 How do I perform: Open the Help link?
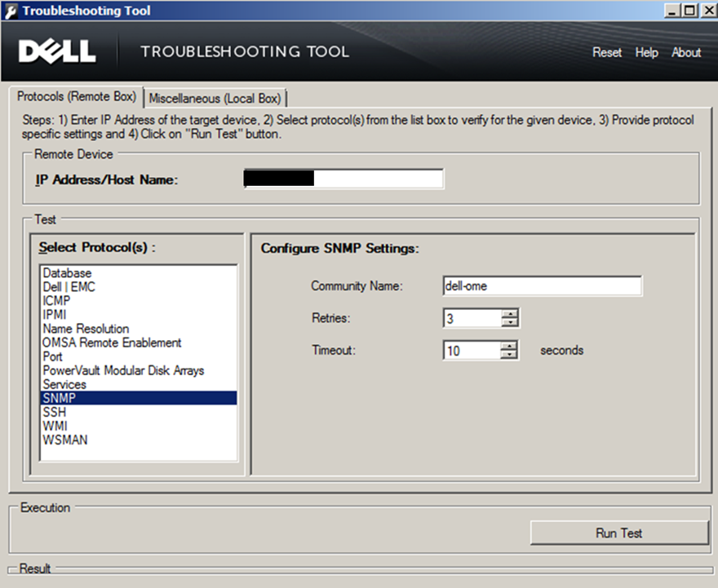[x=646, y=52]
